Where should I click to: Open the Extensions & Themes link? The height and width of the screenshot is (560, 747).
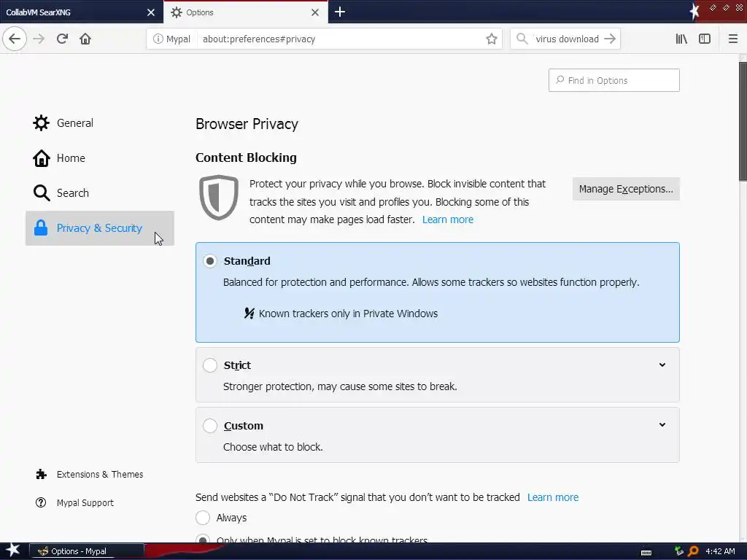click(99, 474)
